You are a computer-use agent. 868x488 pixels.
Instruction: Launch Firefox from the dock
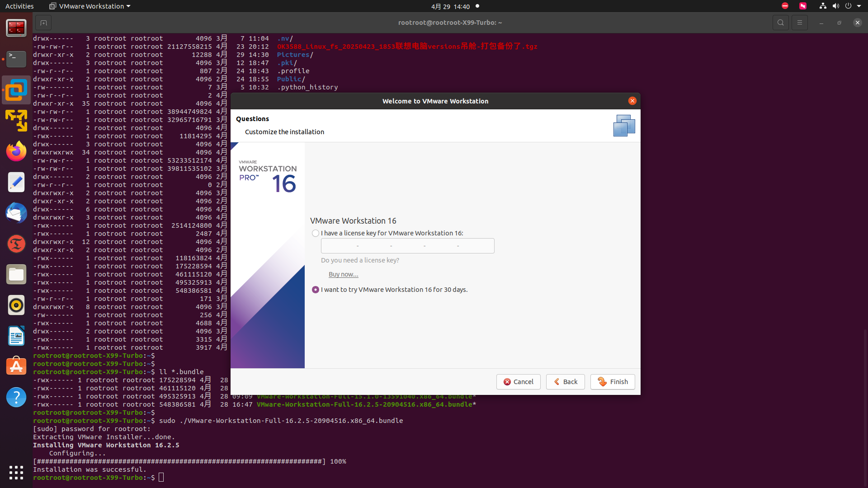(x=16, y=151)
